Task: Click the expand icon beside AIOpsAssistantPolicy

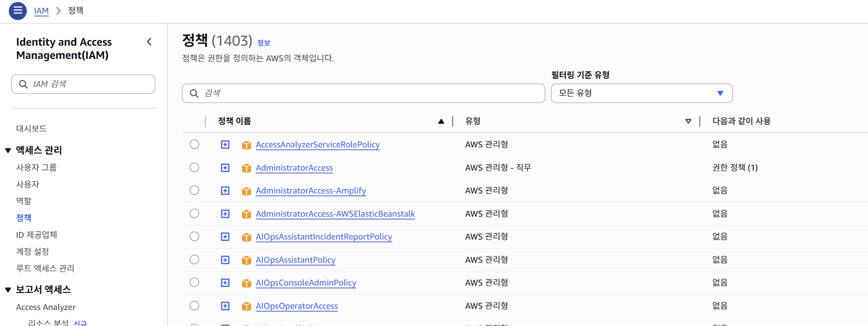Action: (225, 260)
